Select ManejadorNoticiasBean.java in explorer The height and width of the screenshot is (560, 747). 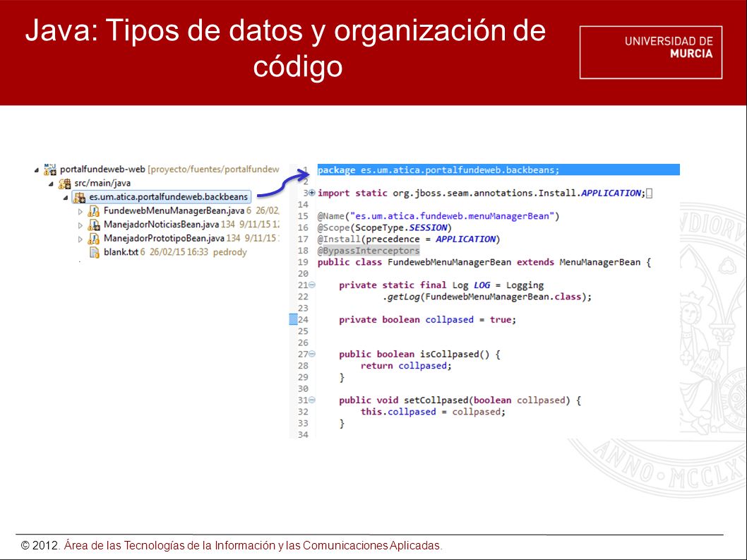(x=162, y=225)
